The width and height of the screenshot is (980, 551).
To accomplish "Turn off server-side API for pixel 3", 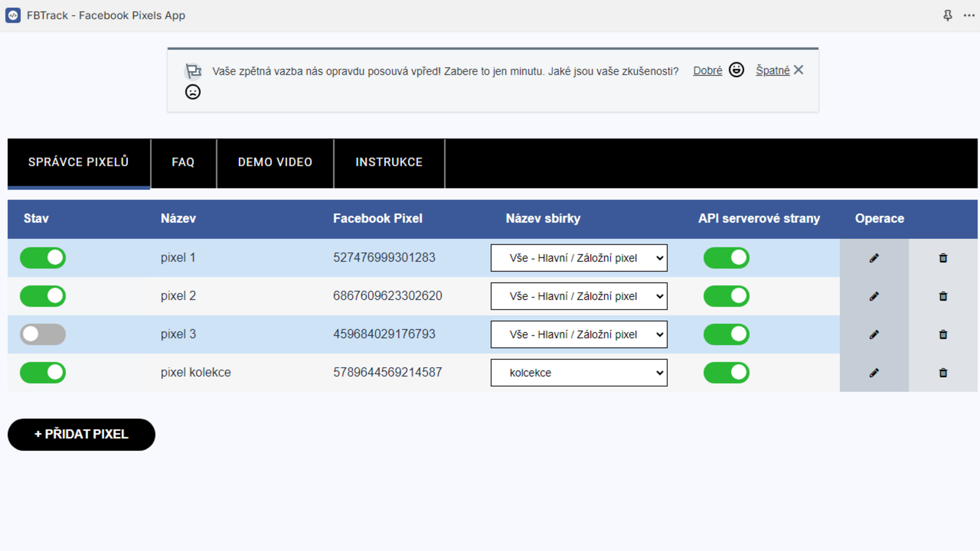I will coord(726,334).
